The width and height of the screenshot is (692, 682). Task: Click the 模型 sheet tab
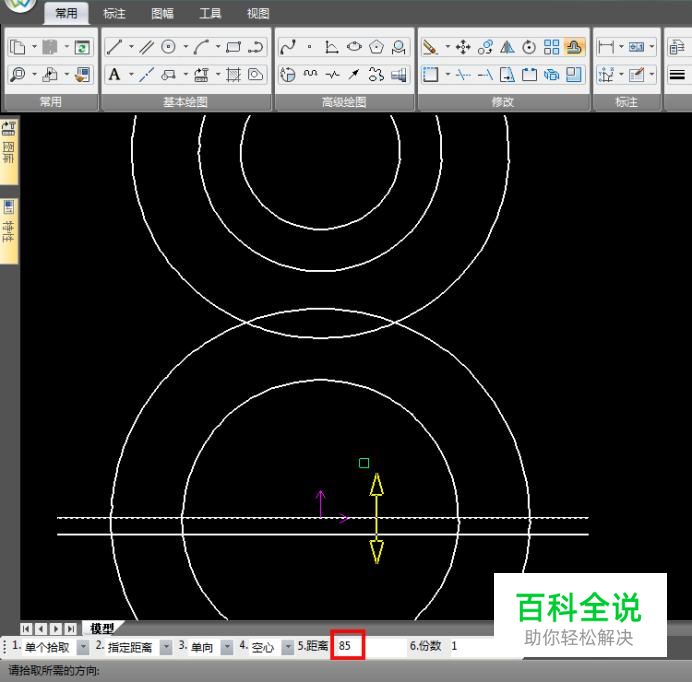tap(102, 628)
